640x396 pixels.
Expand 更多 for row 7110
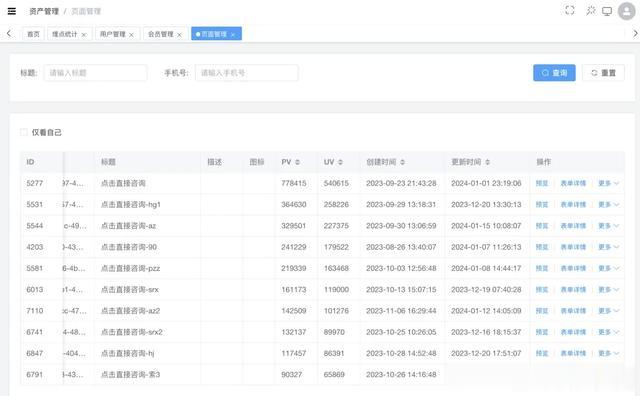click(609, 311)
